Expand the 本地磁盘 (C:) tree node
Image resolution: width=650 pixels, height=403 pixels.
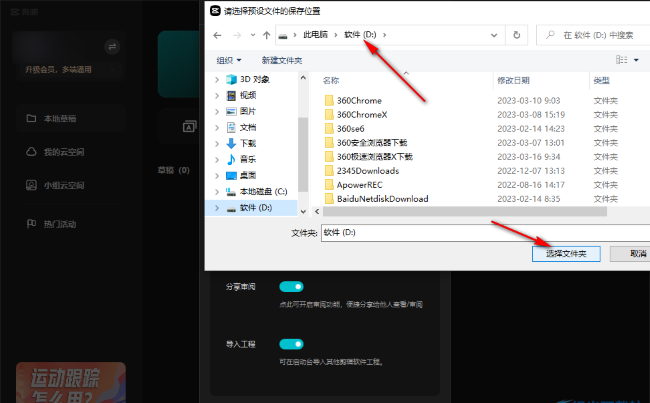217,191
